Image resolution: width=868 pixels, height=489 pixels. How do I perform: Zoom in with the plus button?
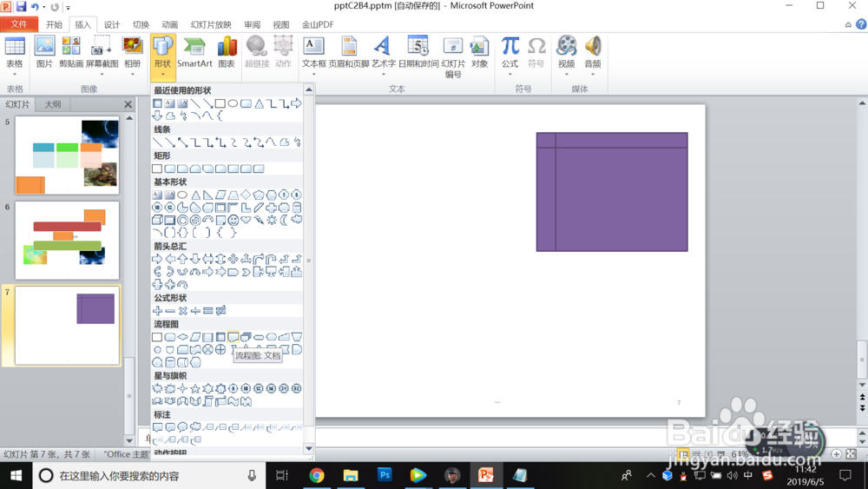click(x=837, y=454)
